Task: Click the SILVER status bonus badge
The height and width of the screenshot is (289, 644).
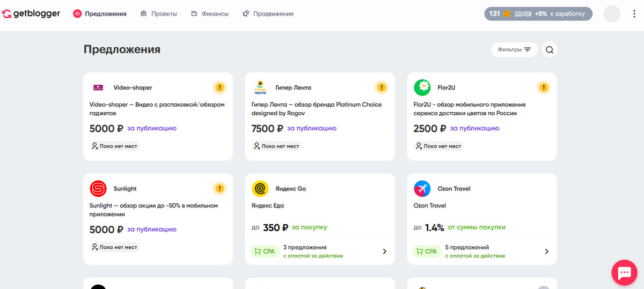Action: (538, 13)
